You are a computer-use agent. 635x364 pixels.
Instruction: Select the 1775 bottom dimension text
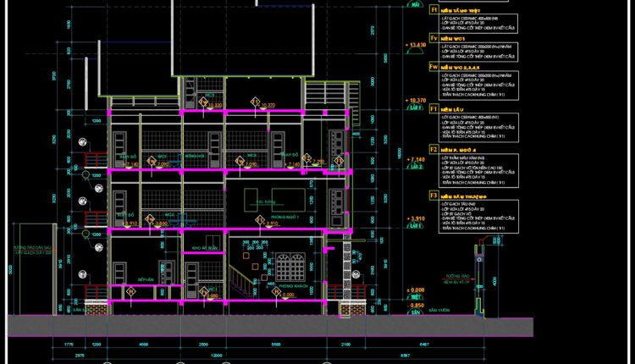click(x=69, y=345)
